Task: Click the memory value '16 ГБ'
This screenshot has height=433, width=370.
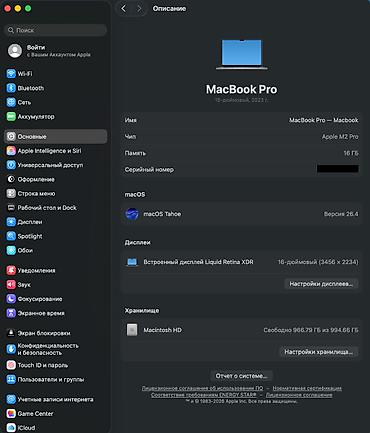Action: coord(351,153)
